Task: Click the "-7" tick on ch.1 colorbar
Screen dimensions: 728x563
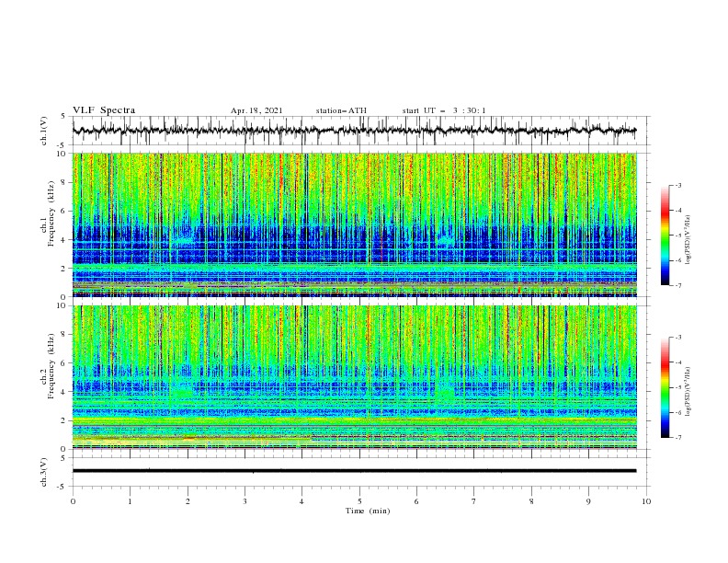Action: pyautogui.click(x=677, y=285)
